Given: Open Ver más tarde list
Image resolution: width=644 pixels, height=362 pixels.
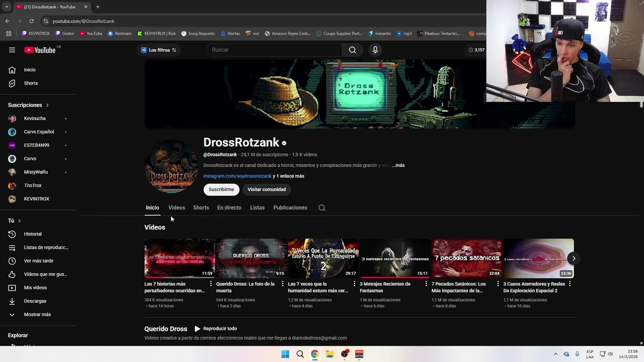Looking at the screenshot, I should click(38, 261).
